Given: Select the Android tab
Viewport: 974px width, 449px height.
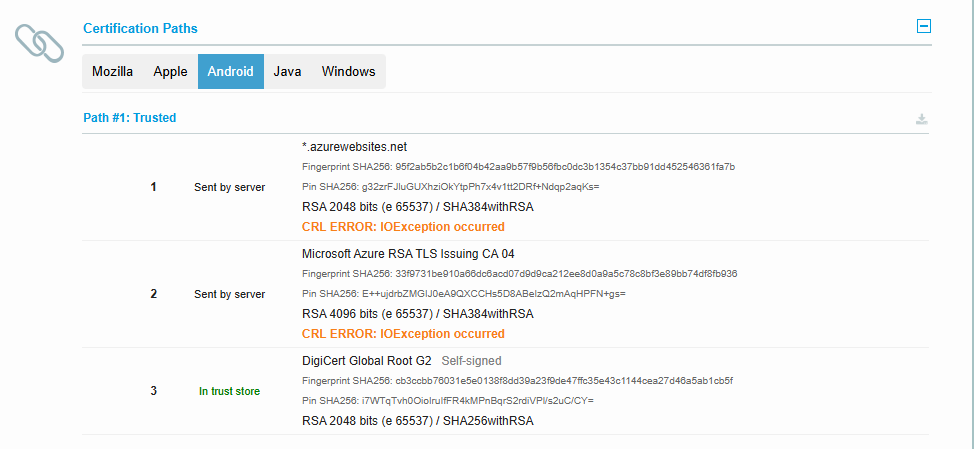Looking at the screenshot, I should [x=230, y=71].
